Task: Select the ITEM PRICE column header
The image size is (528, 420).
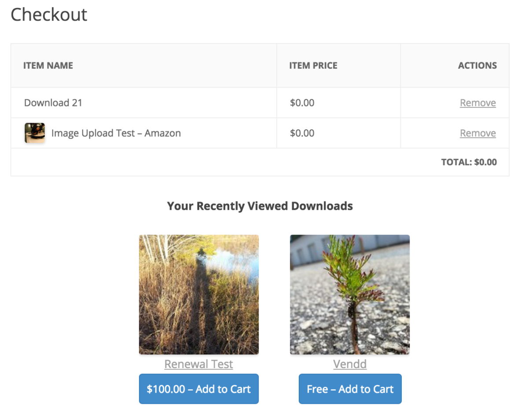Action: pyautogui.click(x=313, y=65)
